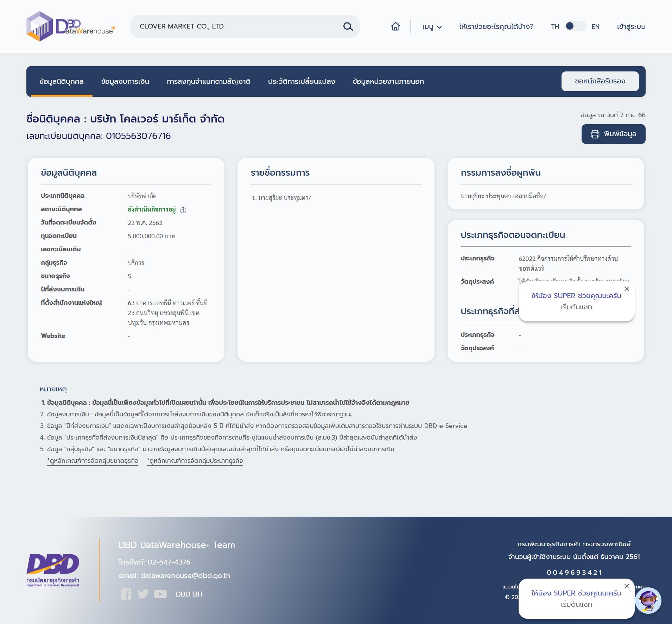
Task: Click เริ่มต้นแชท in the lower chat popup
Action: (x=576, y=605)
